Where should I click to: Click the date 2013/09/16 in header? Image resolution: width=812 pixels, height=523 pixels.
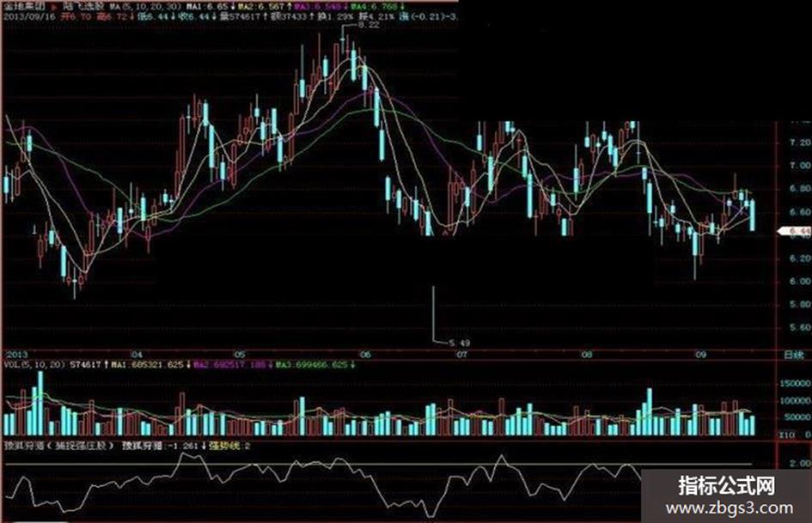point(29,16)
